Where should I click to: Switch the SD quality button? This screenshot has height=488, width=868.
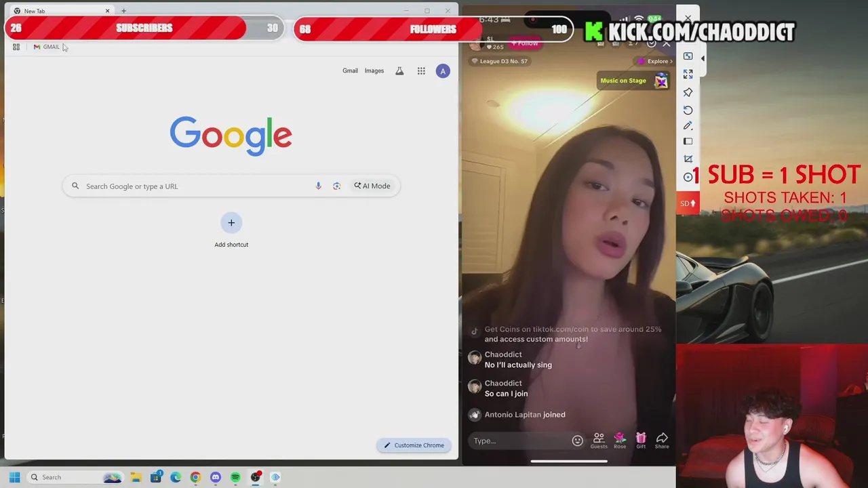688,203
